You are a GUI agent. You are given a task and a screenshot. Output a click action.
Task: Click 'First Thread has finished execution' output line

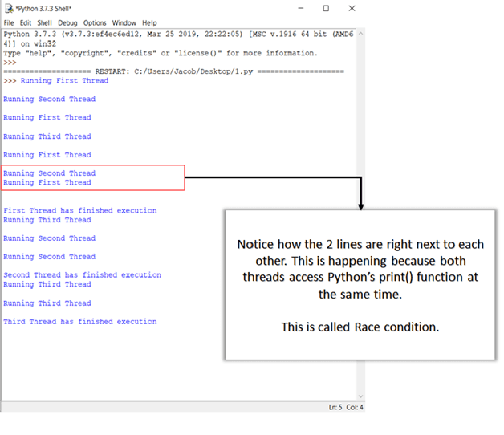tap(80, 211)
